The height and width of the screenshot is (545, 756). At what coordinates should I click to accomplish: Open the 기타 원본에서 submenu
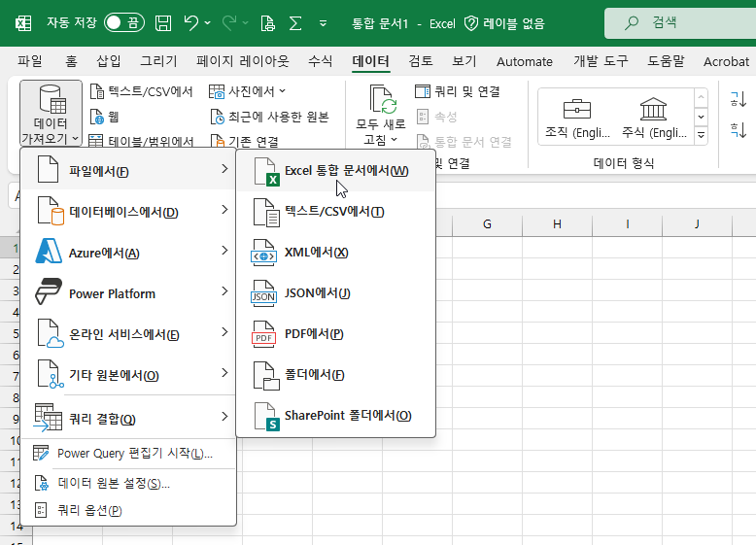point(128,374)
